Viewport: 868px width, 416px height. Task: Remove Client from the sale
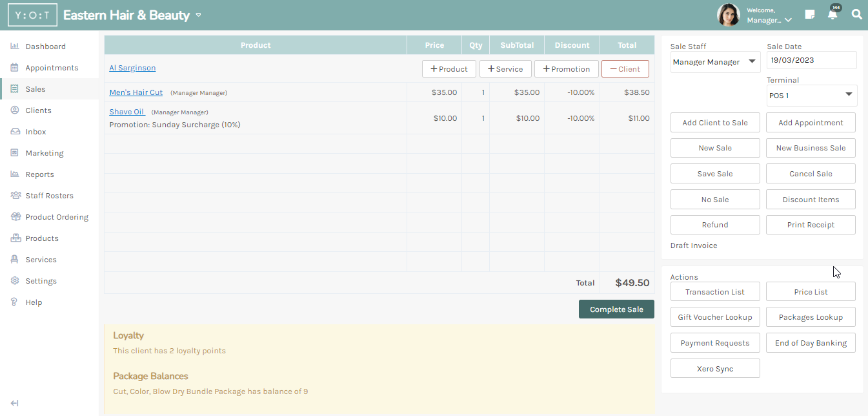(x=625, y=68)
